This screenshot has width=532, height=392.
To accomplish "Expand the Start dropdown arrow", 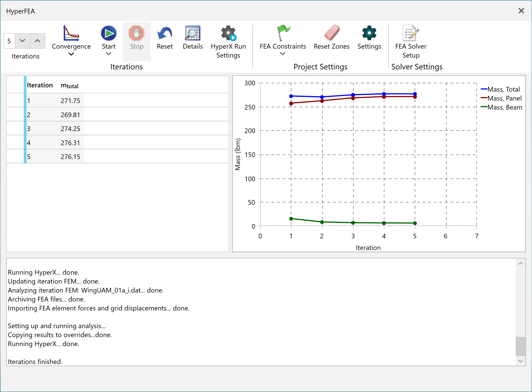I will (x=108, y=54).
